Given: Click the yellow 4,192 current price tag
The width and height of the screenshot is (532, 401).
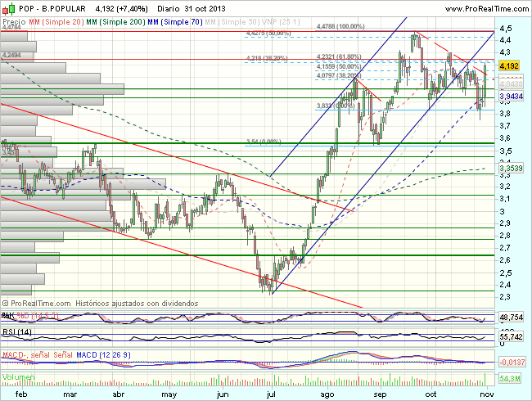Looking at the screenshot, I should click(509, 65).
